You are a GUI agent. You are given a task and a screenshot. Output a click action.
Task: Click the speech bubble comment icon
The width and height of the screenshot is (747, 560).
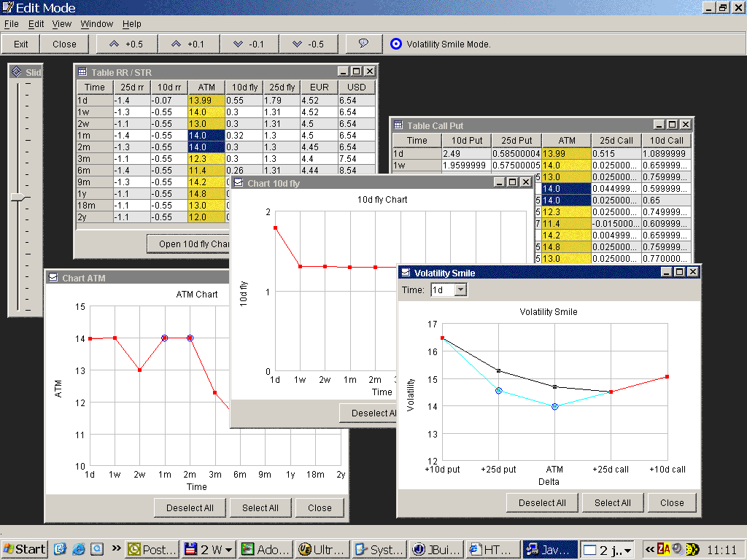click(363, 44)
